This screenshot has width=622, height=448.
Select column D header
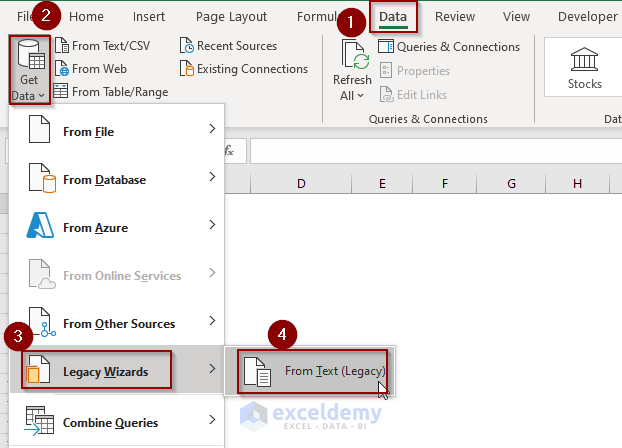click(301, 184)
